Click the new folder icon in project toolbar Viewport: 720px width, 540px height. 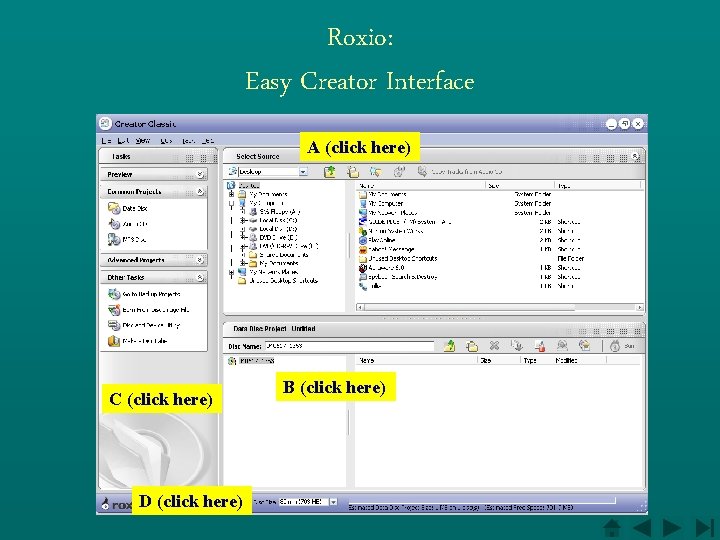coord(472,346)
